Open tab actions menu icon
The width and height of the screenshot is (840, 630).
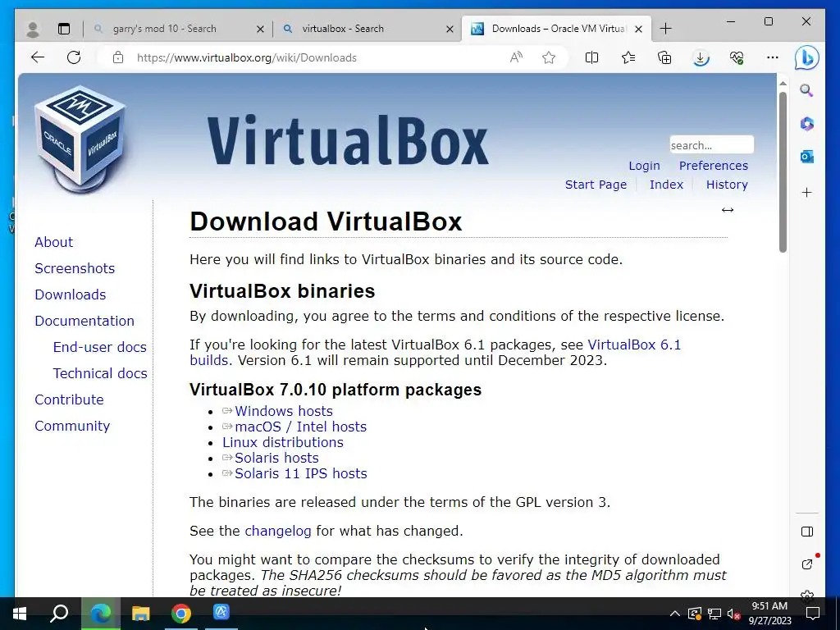tap(64, 29)
